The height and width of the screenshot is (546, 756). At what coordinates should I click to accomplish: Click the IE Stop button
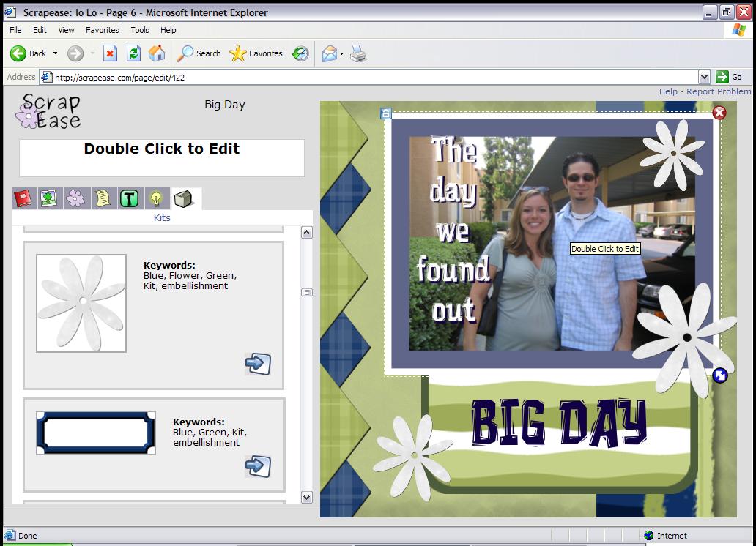click(x=110, y=53)
